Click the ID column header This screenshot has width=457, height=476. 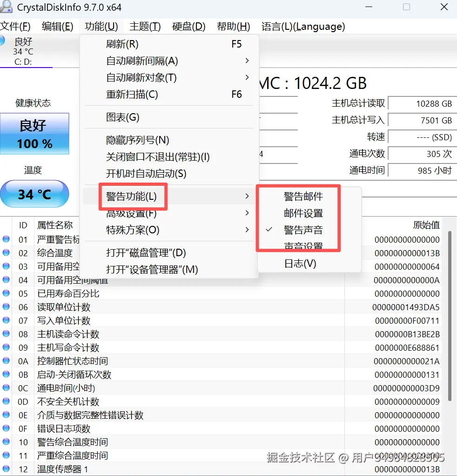coord(23,225)
